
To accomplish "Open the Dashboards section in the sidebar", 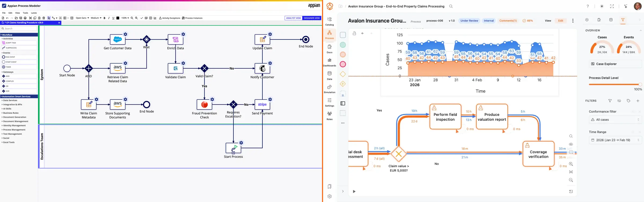I will (x=330, y=62).
